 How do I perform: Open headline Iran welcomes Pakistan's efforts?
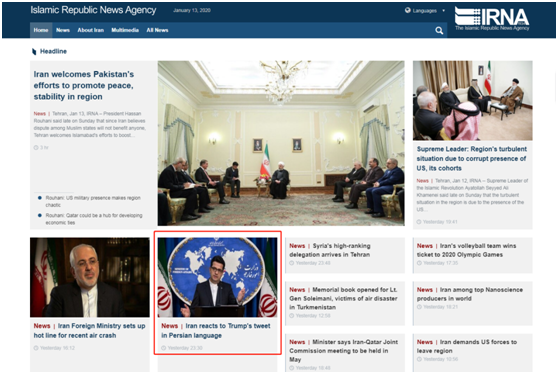click(x=84, y=85)
